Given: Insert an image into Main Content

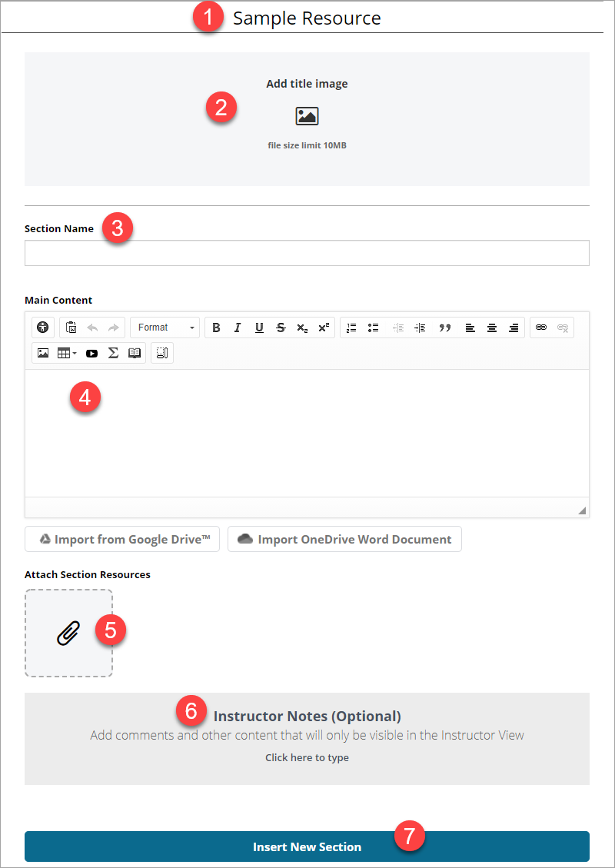Looking at the screenshot, I should [x=42, y=353].
